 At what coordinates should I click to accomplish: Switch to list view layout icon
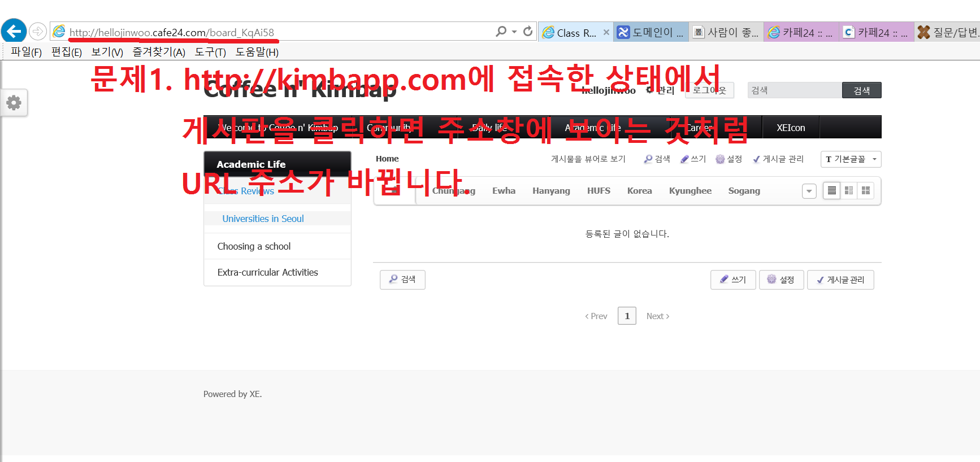[x=831, y=191]
